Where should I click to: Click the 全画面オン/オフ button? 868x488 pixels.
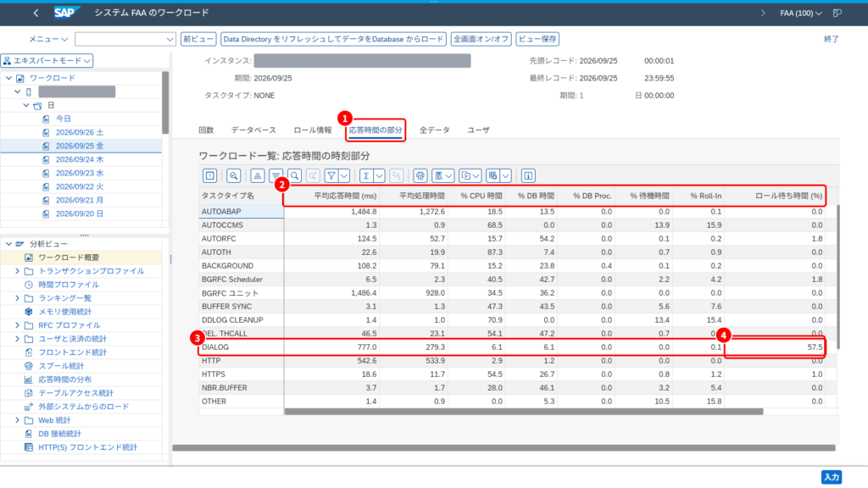pyautogui.click(x=481, y=39)
